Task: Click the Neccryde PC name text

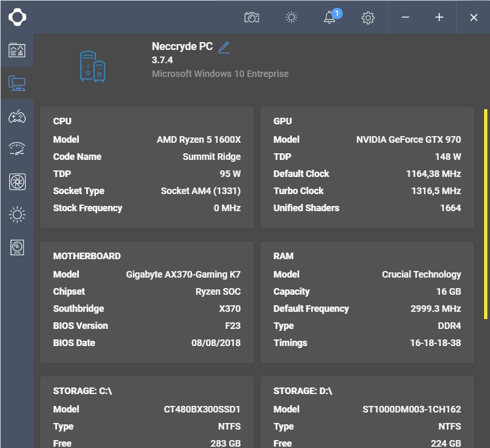Action: (182, 47)
